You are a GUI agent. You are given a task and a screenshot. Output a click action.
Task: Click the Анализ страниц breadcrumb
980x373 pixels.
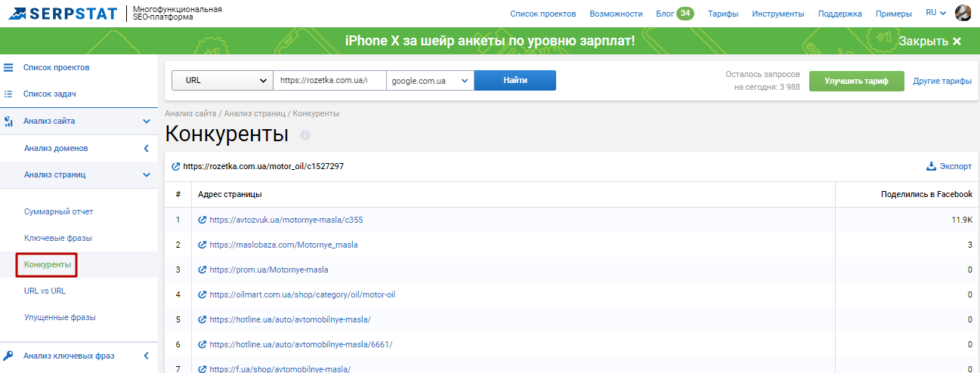[x=255, y=113]
